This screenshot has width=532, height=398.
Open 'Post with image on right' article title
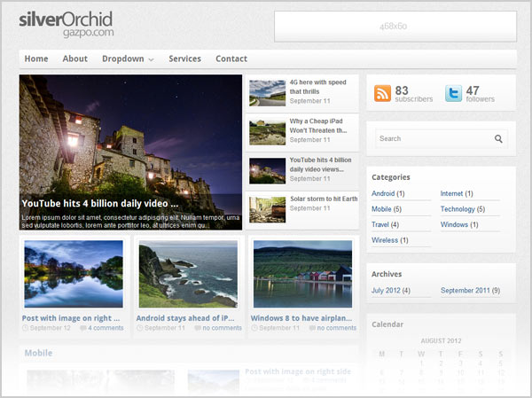(x=71, y=318)
